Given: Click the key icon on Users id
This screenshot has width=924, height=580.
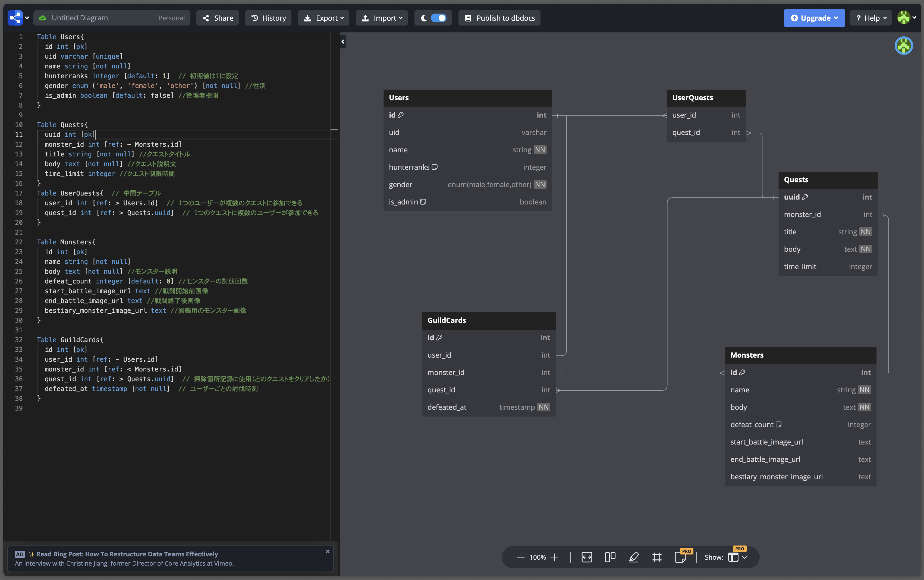Looking at the screenshot, I should click(401, 115).
